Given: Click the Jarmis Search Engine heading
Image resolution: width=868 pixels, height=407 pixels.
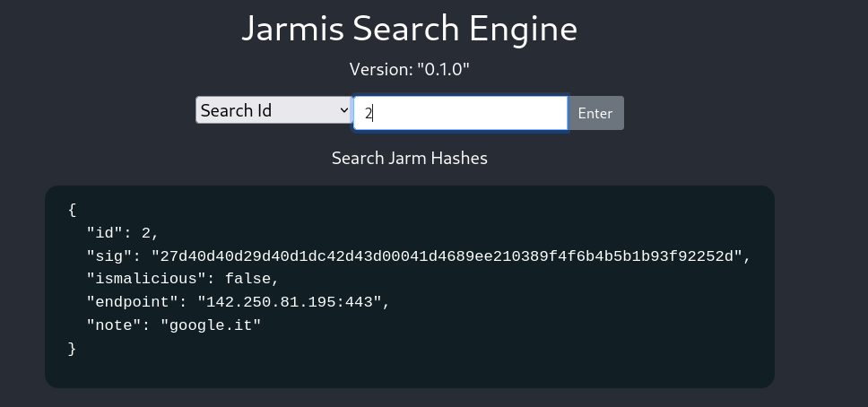Looking at the screenshot, I should point(409,29).
